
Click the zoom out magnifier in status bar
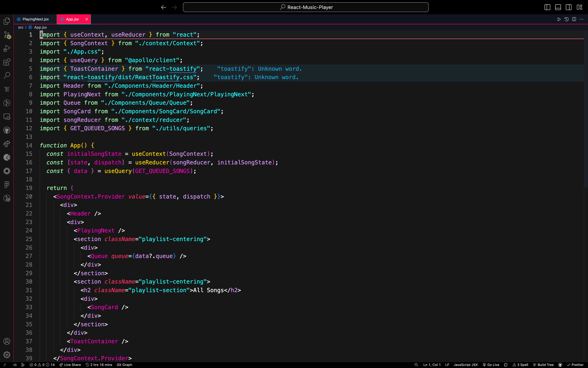pyautogui.click(x=416, y=365)
